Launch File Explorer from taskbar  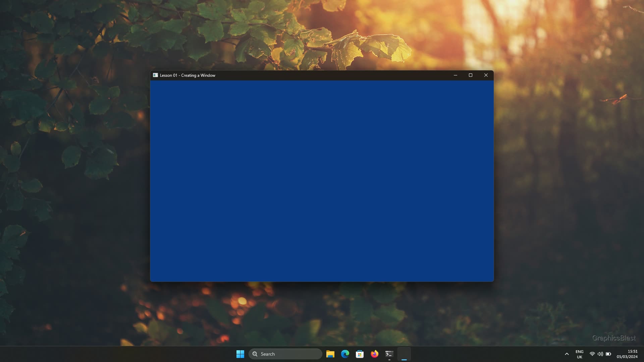click(x=330, y=354)
